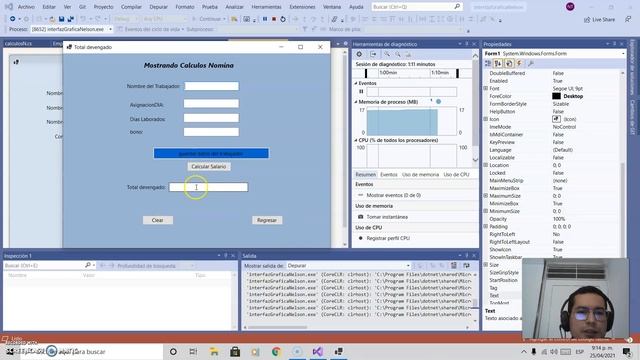Switch Properties panel to Categorized view

488,63
